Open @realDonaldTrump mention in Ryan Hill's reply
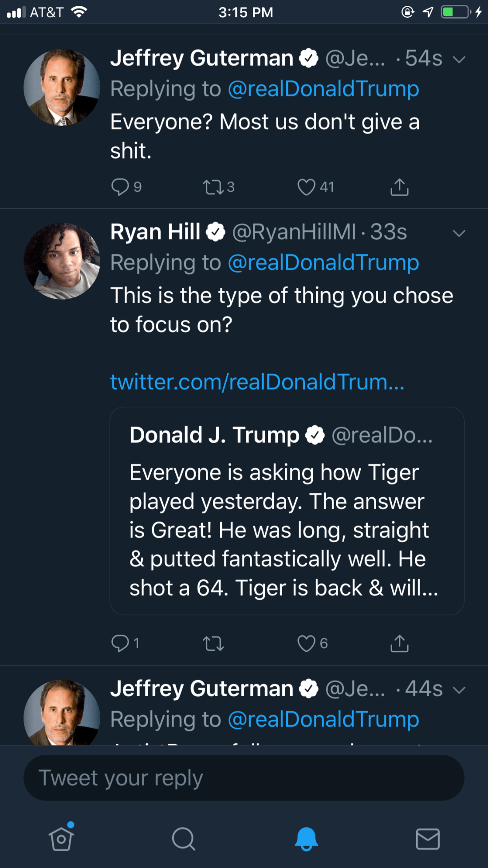 click(323, 262)
